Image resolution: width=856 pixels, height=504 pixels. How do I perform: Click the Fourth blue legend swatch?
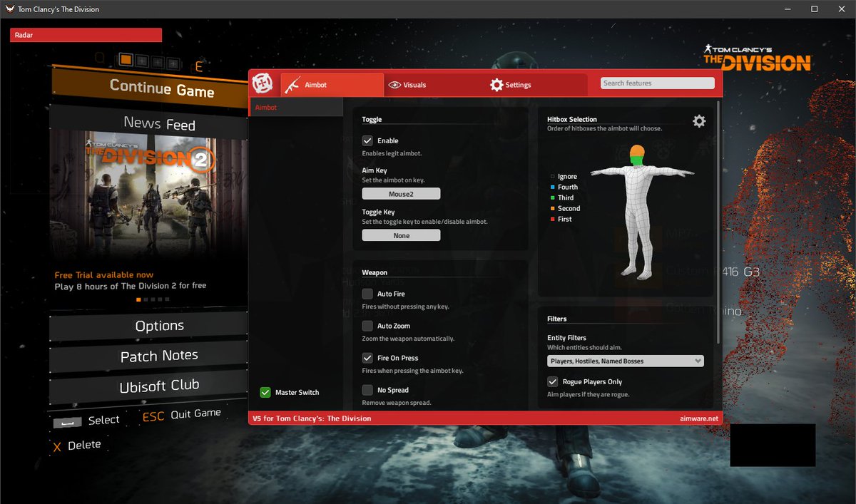[552, 187]
